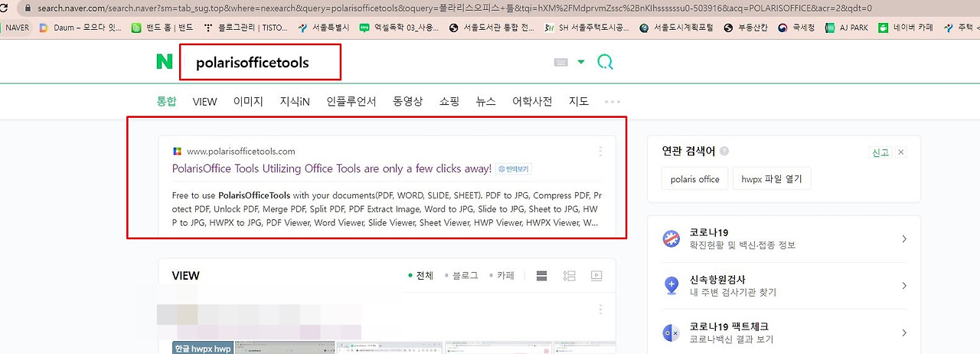Open the 국세청 bookmark
Image resolution: width=980 pixels, height=354 pixels.
pos(797,28)
